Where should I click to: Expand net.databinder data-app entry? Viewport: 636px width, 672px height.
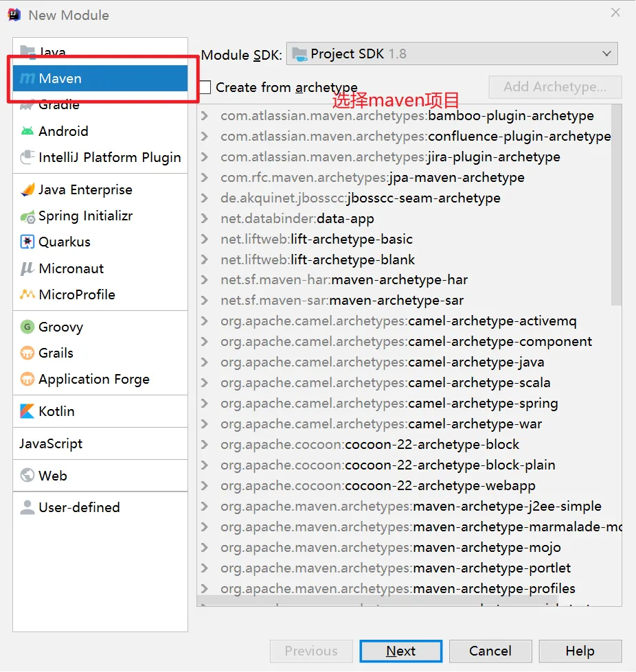(205, 218)
